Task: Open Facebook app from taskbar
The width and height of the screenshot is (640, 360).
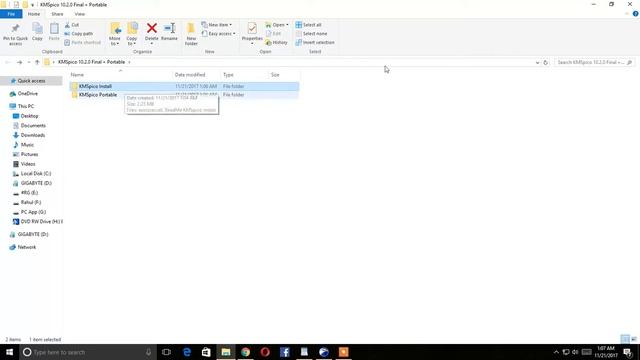Action: point(284,352)
